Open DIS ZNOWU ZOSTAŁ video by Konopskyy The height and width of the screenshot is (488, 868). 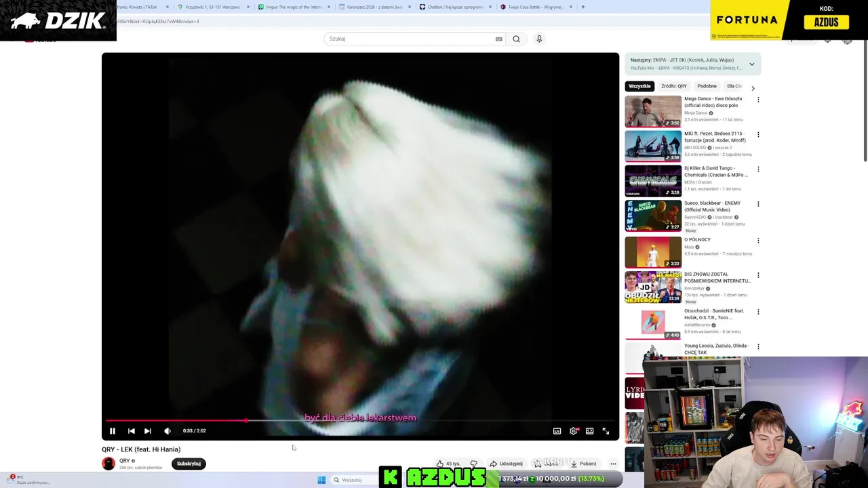coord(717,278)
